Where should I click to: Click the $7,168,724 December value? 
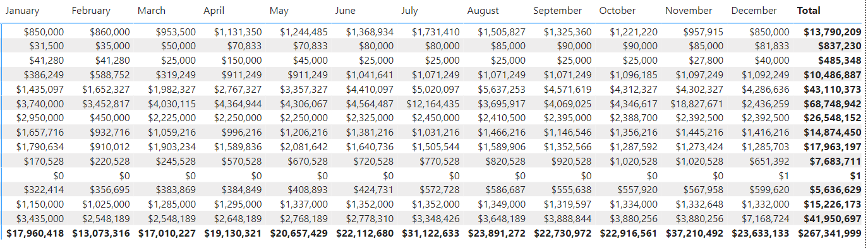(766, 218)
